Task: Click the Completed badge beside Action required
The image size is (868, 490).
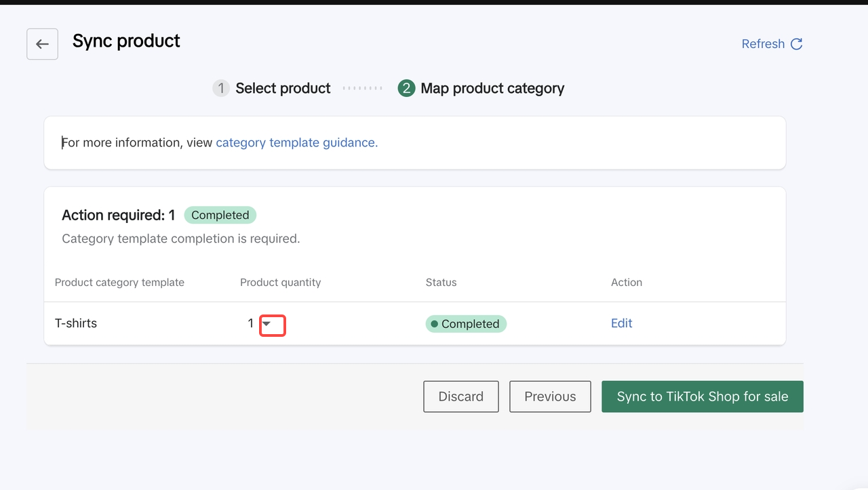Action: (x=220, y=215)
